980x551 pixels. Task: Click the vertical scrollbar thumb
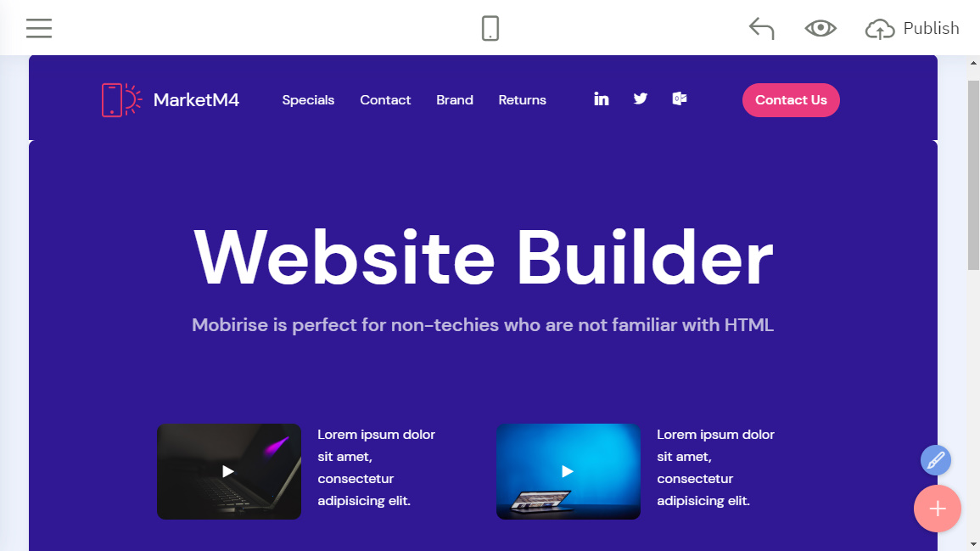coord(973,175)
